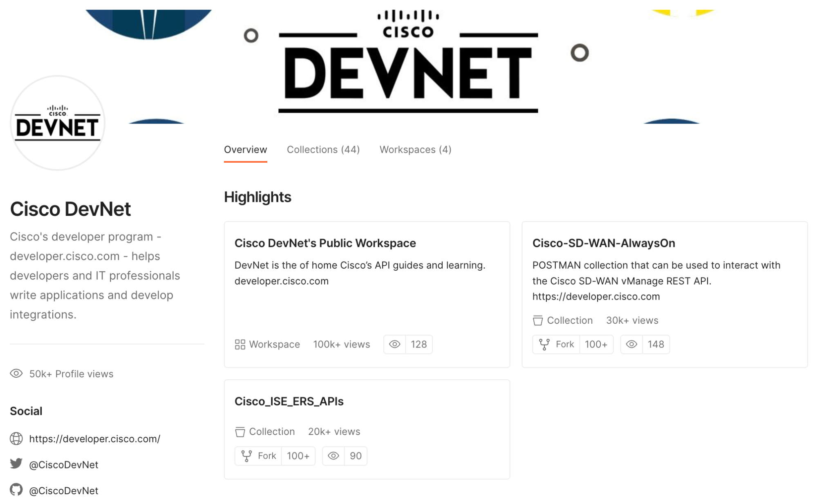Click the Fork icon on Cisco_ISE_ERS_APIs
This screenshot has width=817, height=504.
point(247,456)
